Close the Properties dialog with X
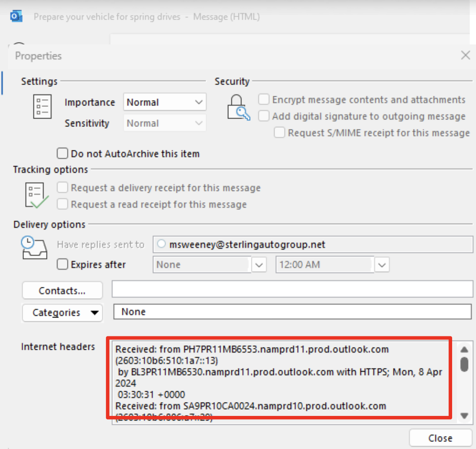476x449 pixels. coord(465,55)
